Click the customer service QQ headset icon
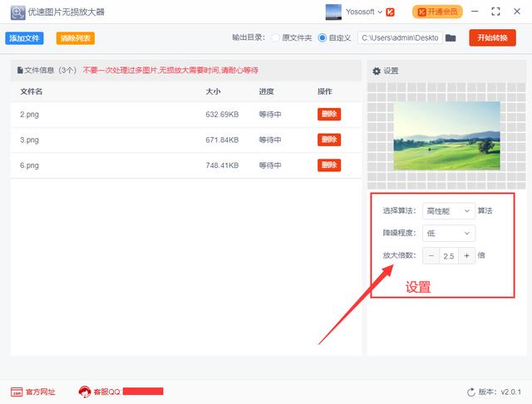The height and width of the screenshot is (404, 532). [x=85, y=392]
